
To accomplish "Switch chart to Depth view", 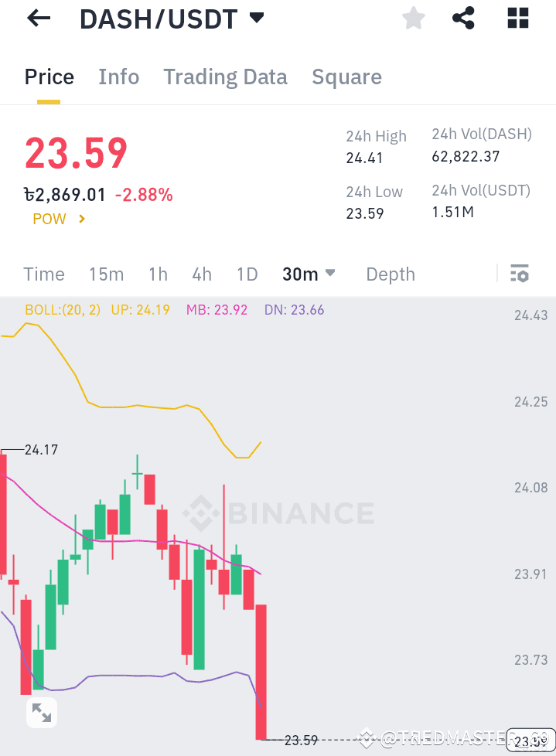I will 390,274.
